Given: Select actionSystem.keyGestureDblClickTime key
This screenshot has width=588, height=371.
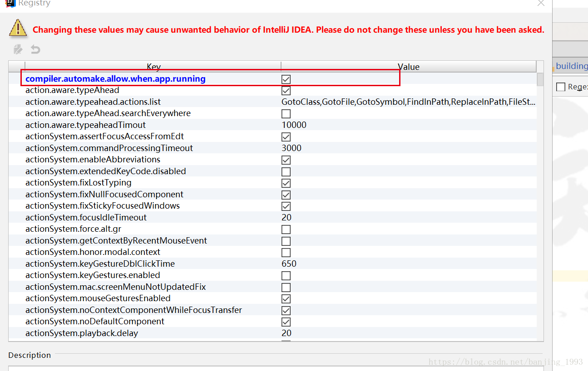Looking at the screenshot, I should 100,264.
